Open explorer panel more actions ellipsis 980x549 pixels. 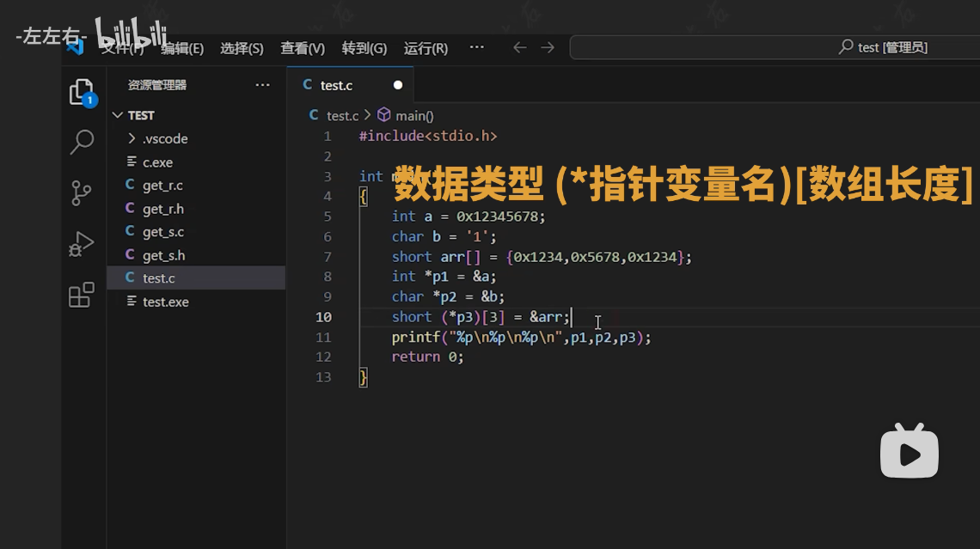262,85
